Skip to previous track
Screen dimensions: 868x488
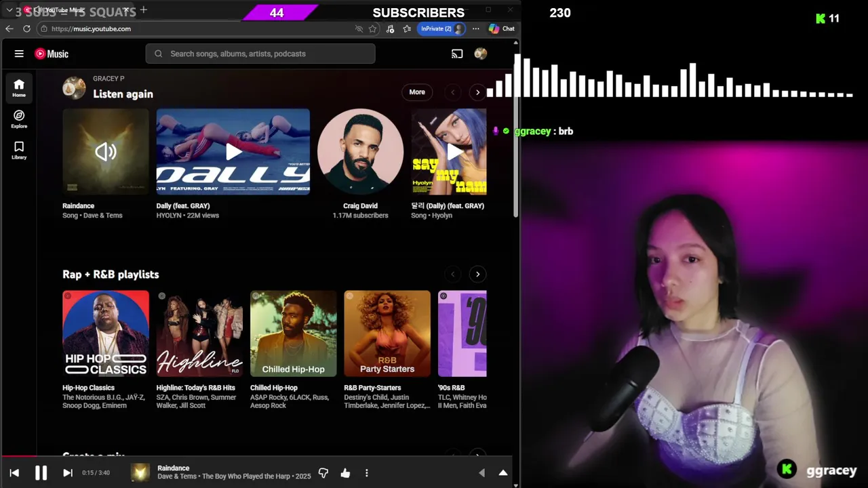pos(14,473)
